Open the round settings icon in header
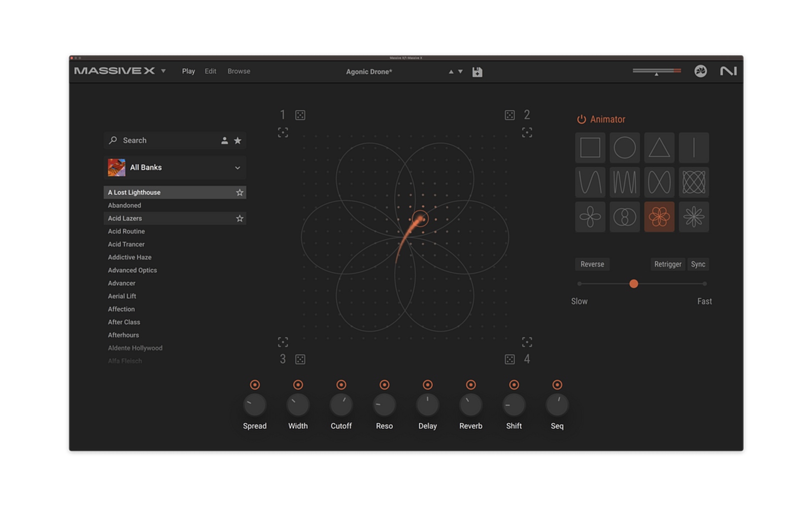Viewport: 812px width, 508px height. click(701, 71)
